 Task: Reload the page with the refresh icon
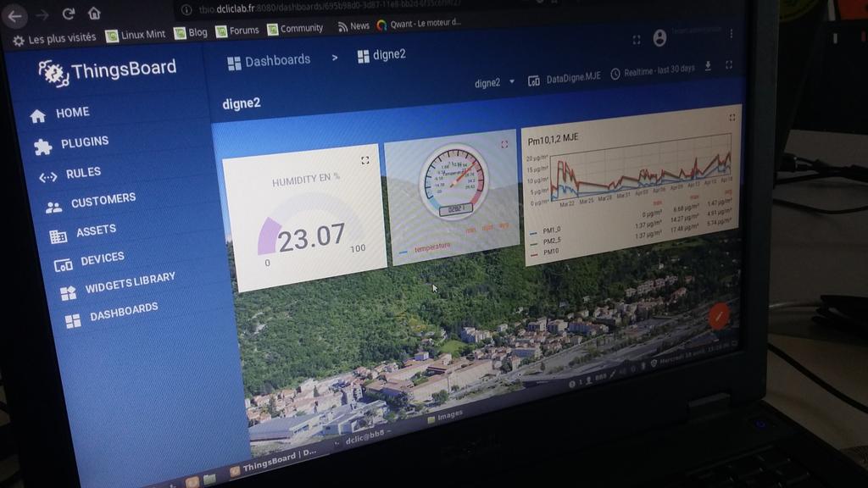(68, 14)
